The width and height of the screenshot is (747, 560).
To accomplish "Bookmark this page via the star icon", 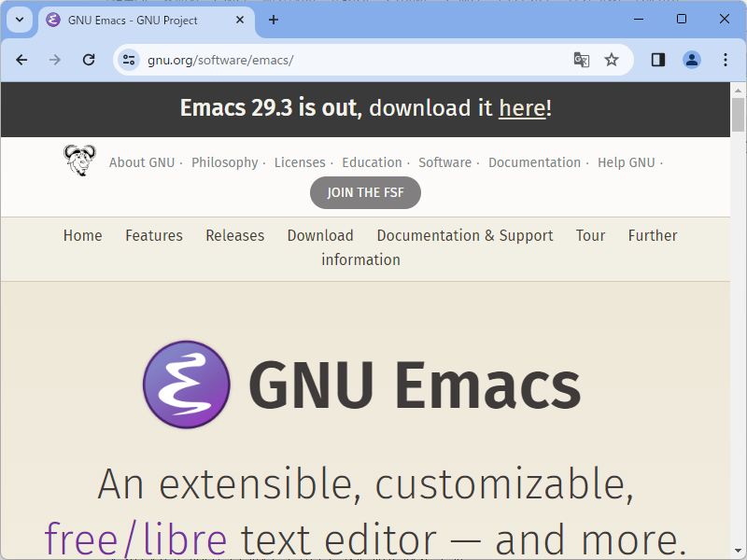I will tap(612, 59).
